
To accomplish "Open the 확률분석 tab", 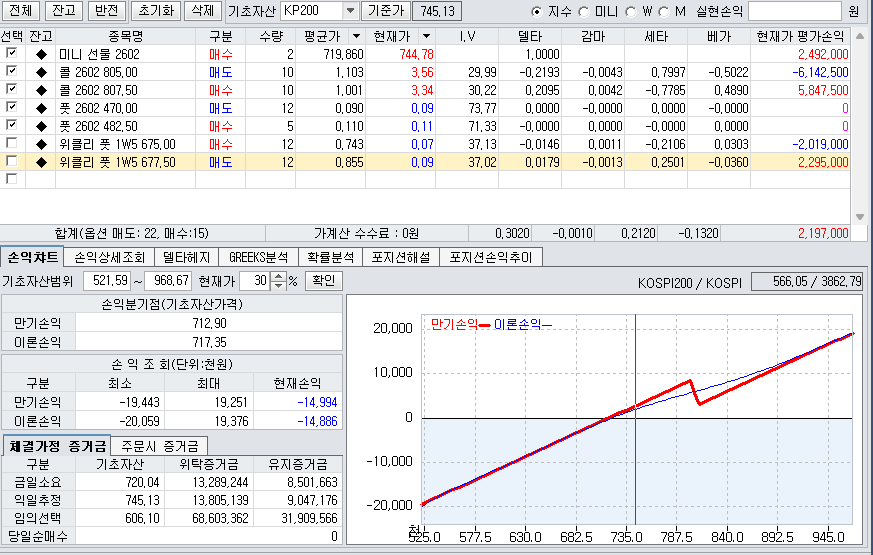I will click(331, 257).
